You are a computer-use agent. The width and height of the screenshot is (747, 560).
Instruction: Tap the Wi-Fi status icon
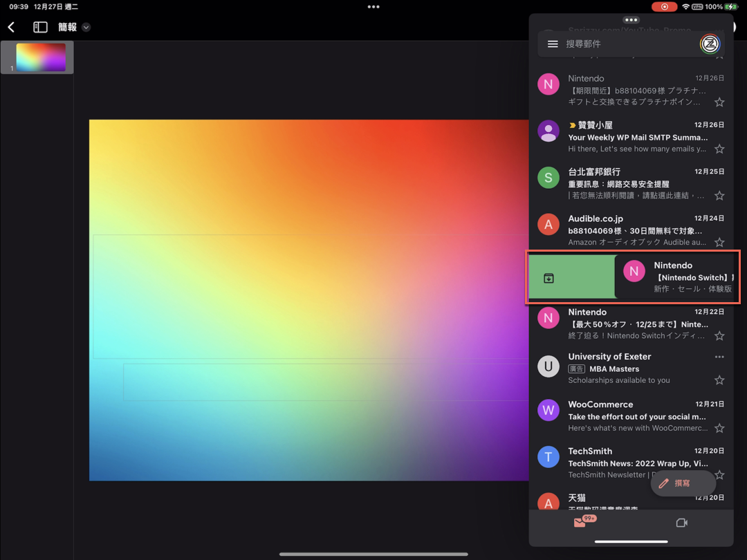[x=685, y=7]
